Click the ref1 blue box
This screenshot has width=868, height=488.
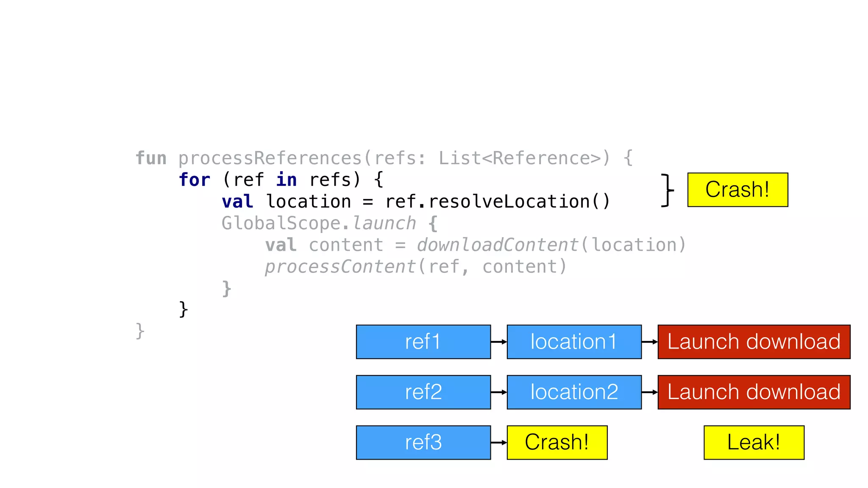click(x=423, y=342)
